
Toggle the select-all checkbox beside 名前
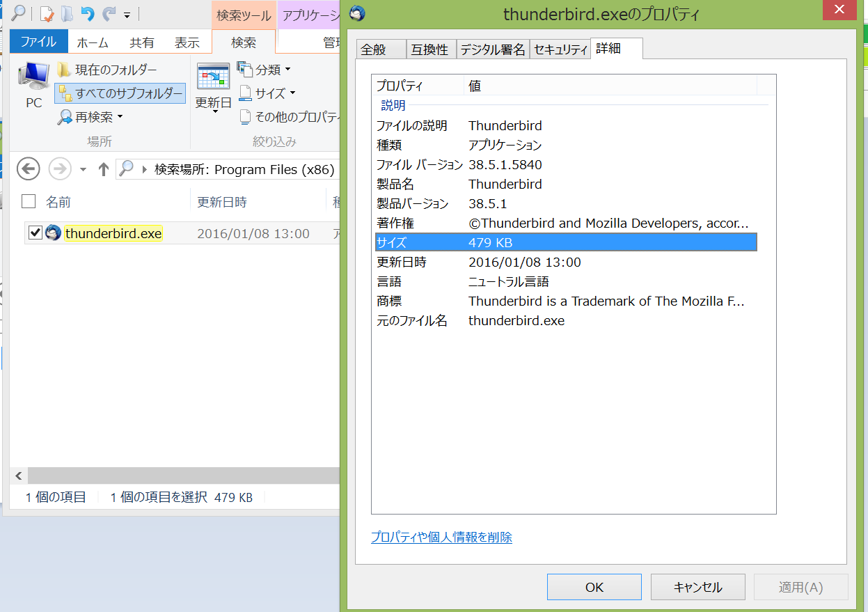click(29, 202)
